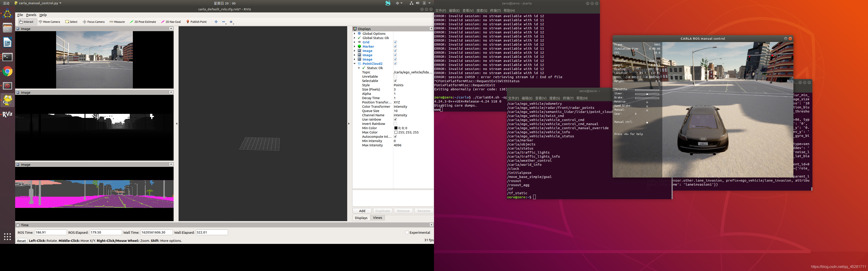
Task: Toggle the Grid display checkbox
Action: (395, 42)
